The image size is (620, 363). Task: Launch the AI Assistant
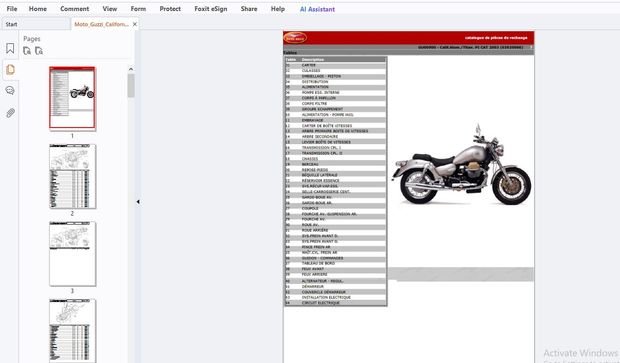(x=317, y=9)
